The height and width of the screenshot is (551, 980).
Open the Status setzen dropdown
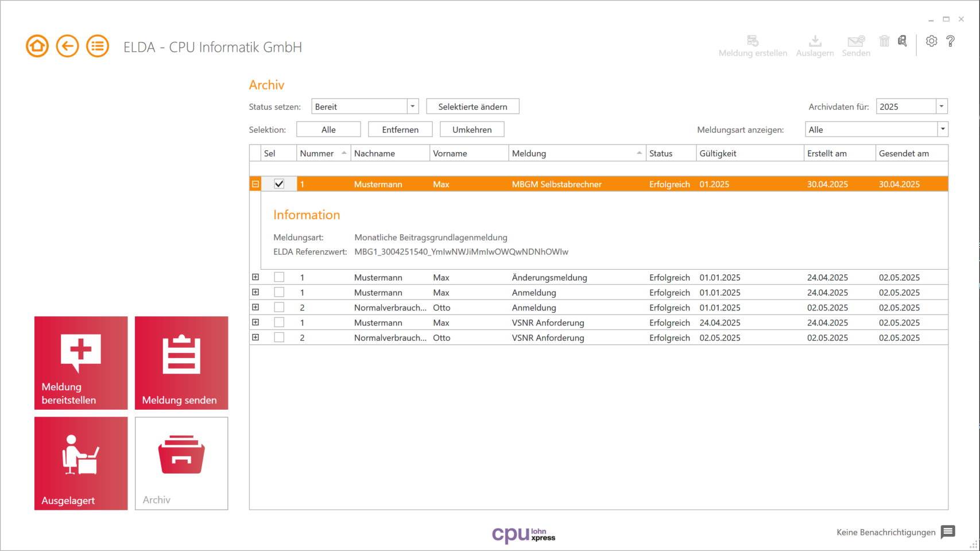pos(365,107)
